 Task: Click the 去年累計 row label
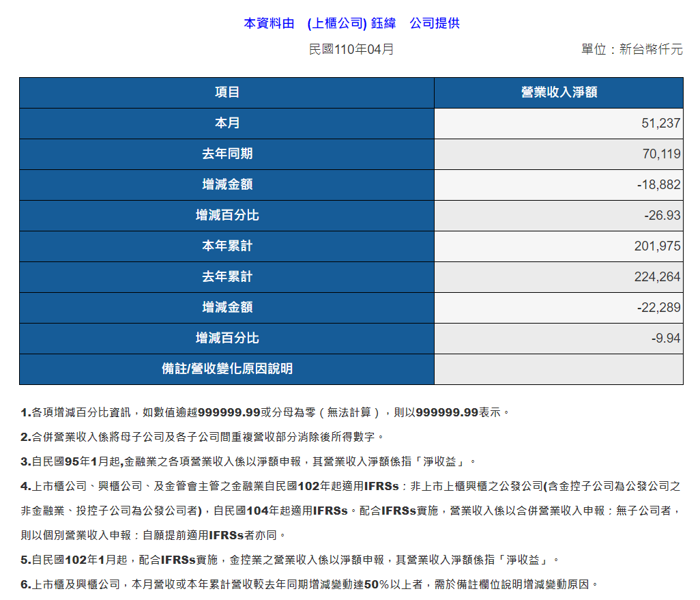point(227,276)
